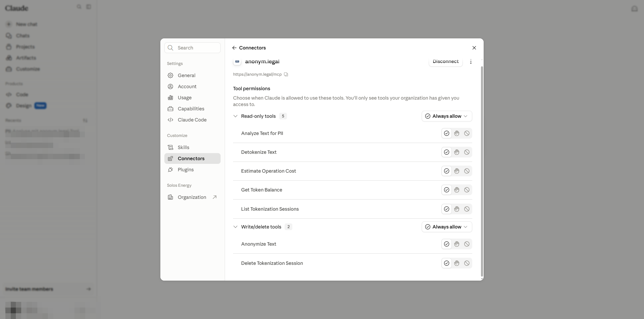Click the Tool permissions heading
Image resolution: width=644 pixels, height=319 pixels.
pyautogui.click(x=252, y=88)
